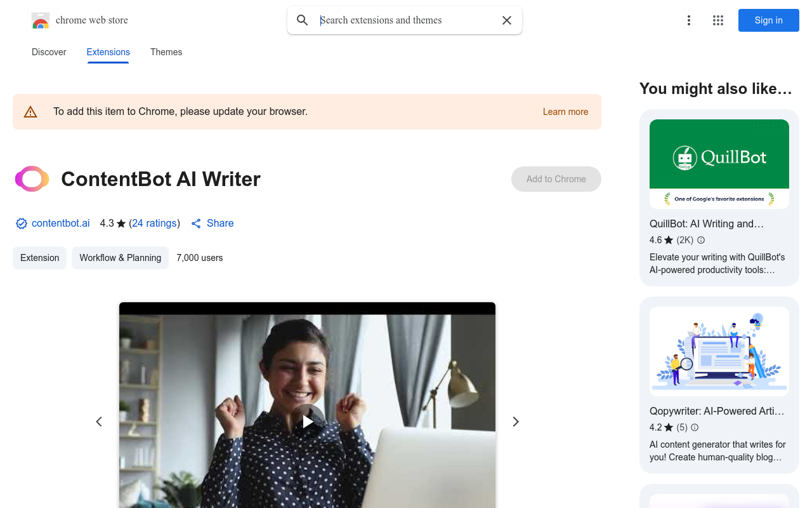812x508 pixels.
Task: Select the Extensions tab
Action: click(108, 52)
